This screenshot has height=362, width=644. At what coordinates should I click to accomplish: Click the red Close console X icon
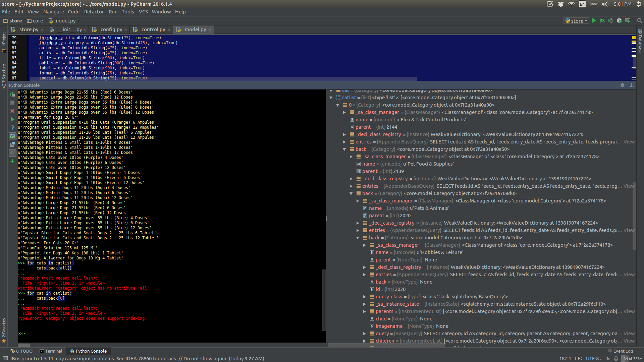(x=12, y=111)
